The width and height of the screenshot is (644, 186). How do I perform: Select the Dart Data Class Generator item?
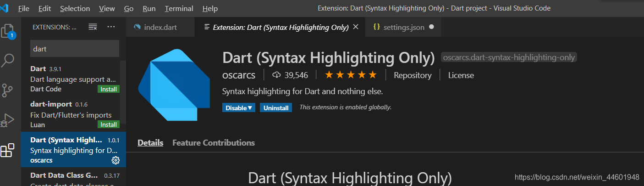[73, 177]
